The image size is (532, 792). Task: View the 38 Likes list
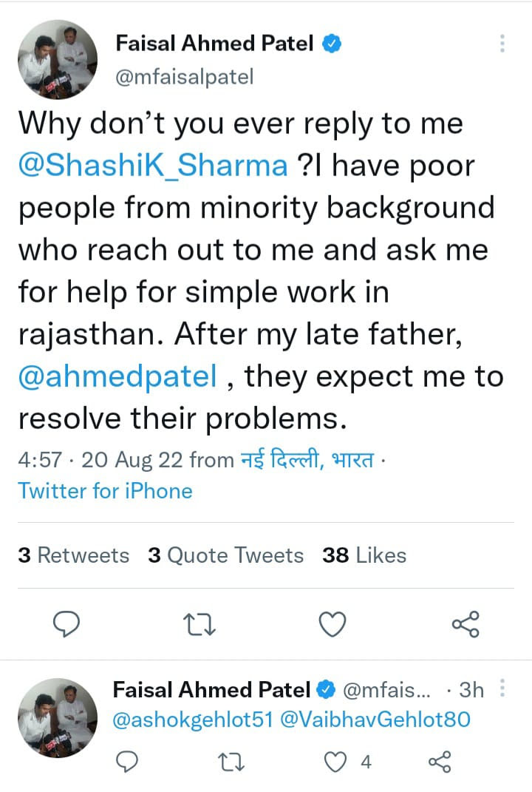coord(364,555)
